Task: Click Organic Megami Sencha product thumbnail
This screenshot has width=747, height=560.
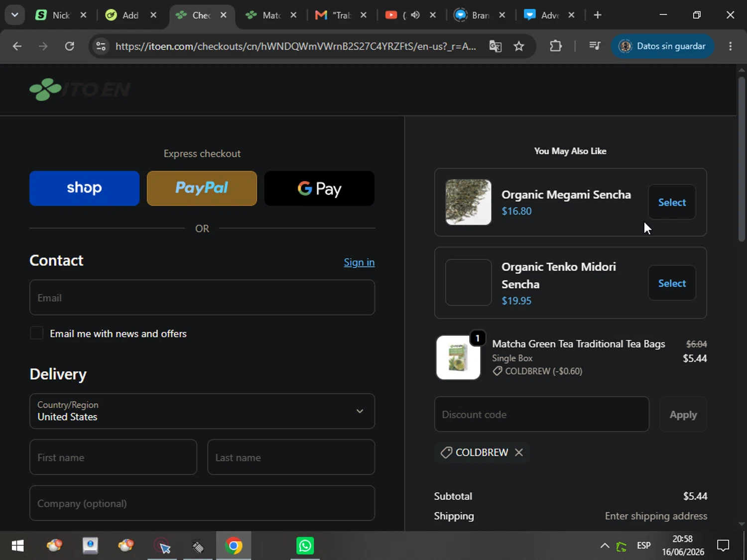Action: click(468, 202)
